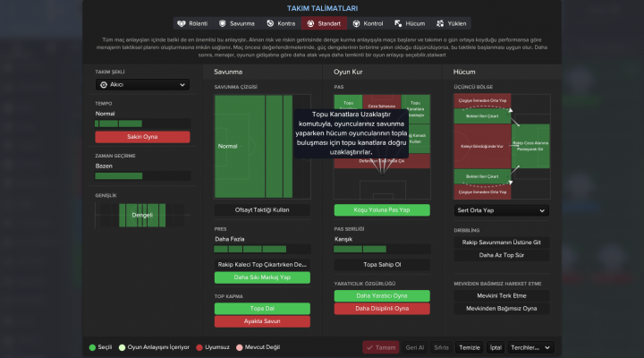This screenshot has height=358, width=644.
Task: Click the İptal button
Action: click(496, 347)
